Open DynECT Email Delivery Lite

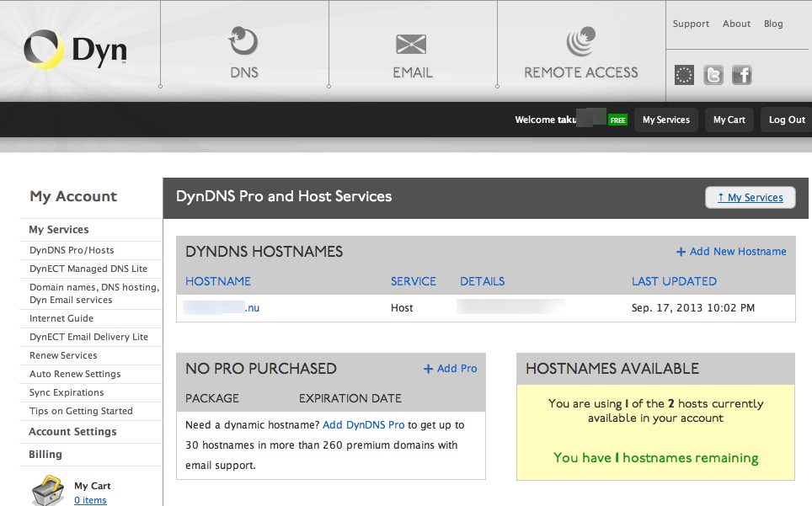coord(88,337)
